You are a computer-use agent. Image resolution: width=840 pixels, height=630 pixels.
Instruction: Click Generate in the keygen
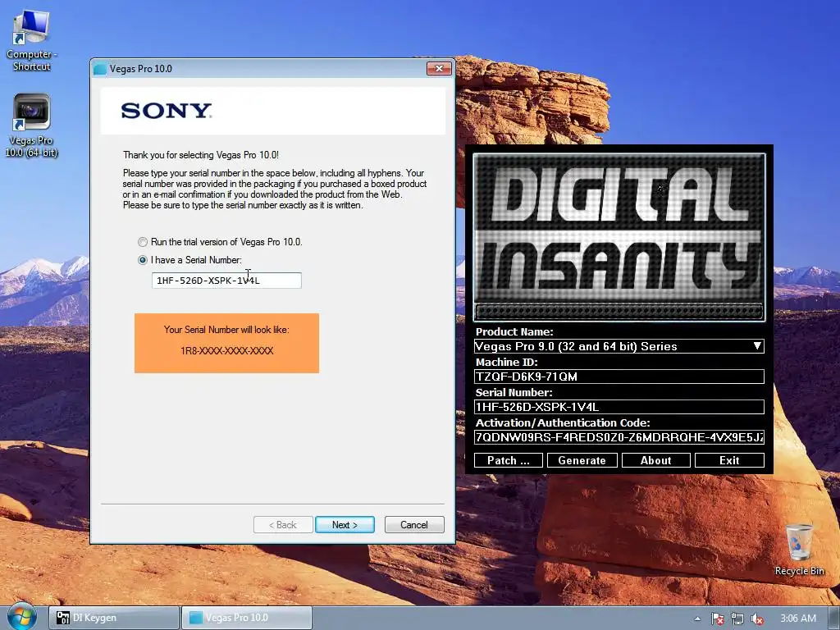pos(582,460)
